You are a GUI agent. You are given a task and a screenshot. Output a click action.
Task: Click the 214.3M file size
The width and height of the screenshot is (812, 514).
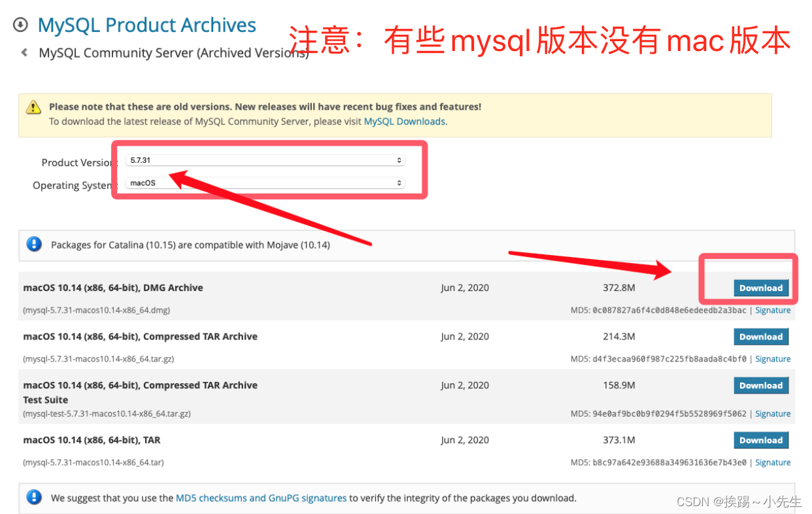tap(619, 337)
